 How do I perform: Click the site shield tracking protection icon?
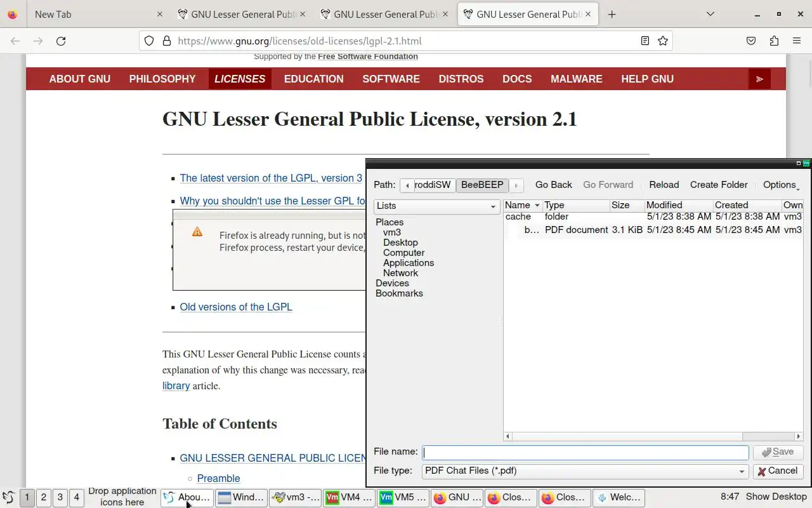click(149, 41)
